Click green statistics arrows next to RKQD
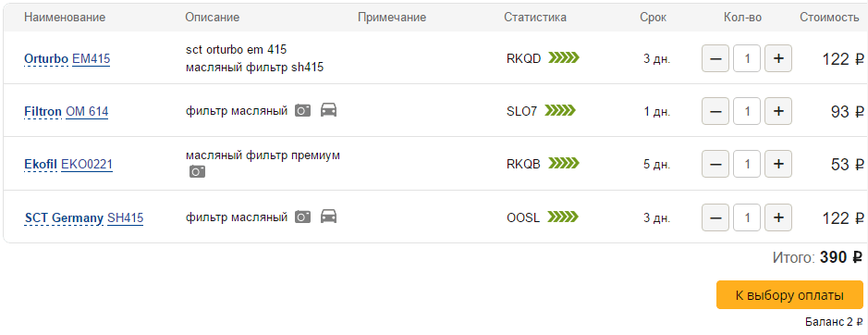The height and width of the screenshot is (335, 868). (564, 57)
